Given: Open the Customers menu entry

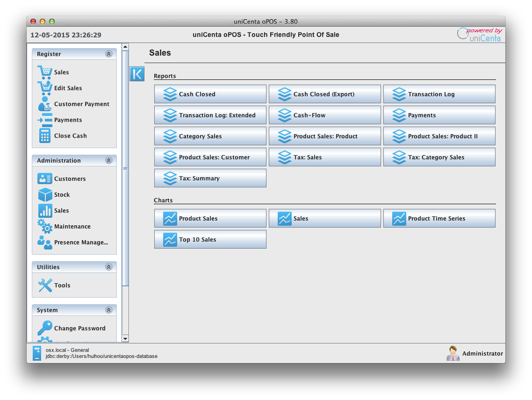Looking at the screenshot, I should point(70,179).
